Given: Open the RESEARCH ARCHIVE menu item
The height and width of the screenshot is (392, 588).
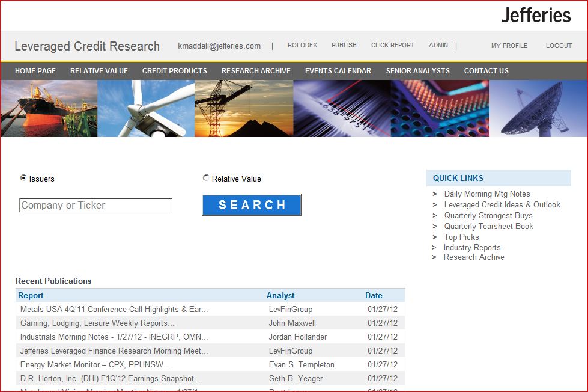Looking at the screenshot, I should (256, 70).
